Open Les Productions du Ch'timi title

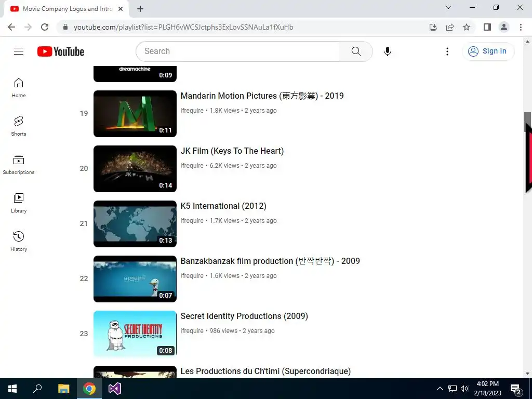pyautogui.click(x=265, y=371)
